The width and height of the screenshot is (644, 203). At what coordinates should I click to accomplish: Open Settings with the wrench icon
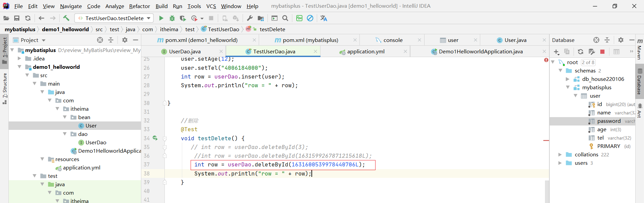point(250,18)
